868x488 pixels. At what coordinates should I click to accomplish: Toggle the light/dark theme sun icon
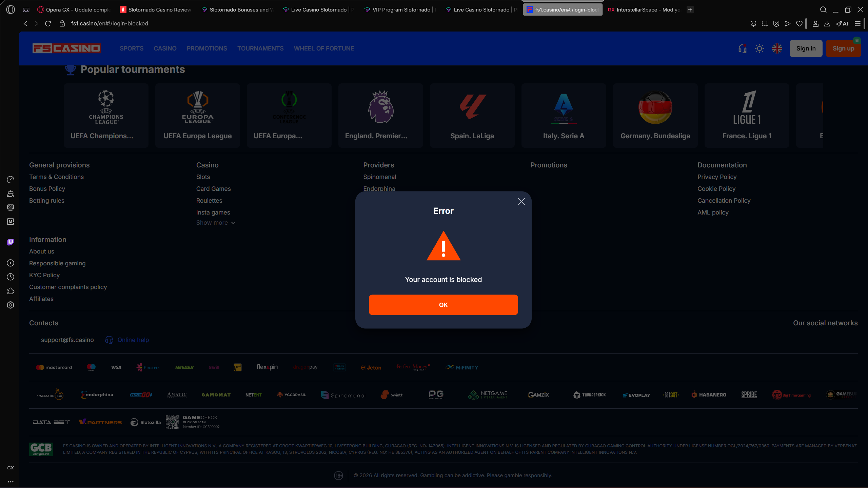coord(759,48)
